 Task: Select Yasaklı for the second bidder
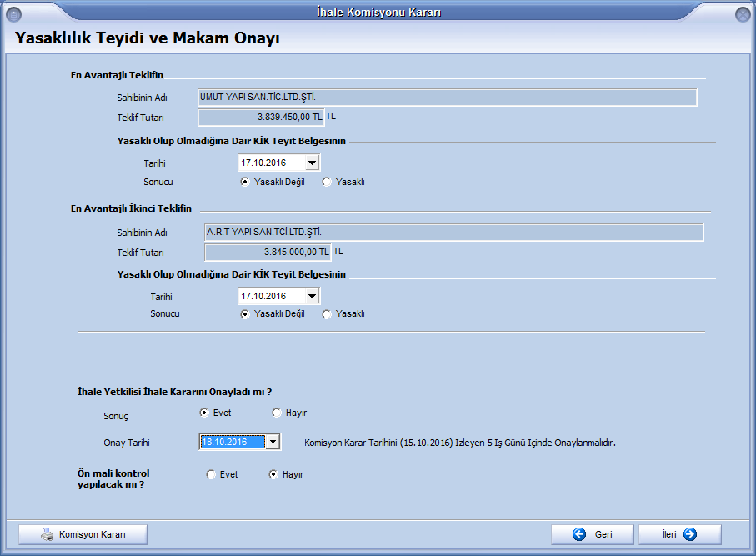pos(327,314)
